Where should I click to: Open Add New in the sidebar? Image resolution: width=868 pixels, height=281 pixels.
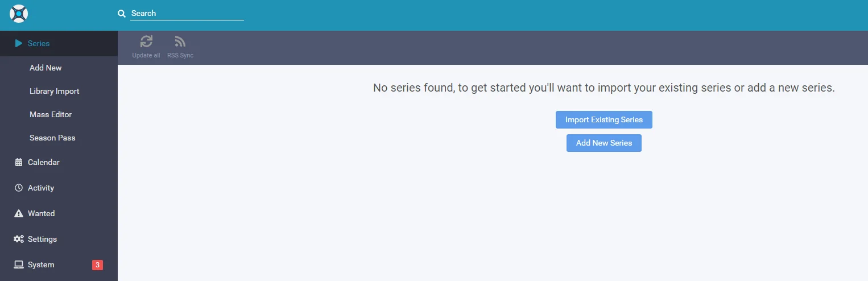click(x=46, y=68)
